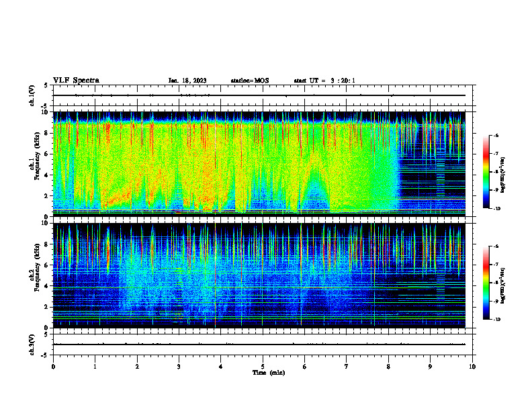Click the "-6" label on ch.1 color bar
Screen dimensions: 532x411
click(496, 135)
